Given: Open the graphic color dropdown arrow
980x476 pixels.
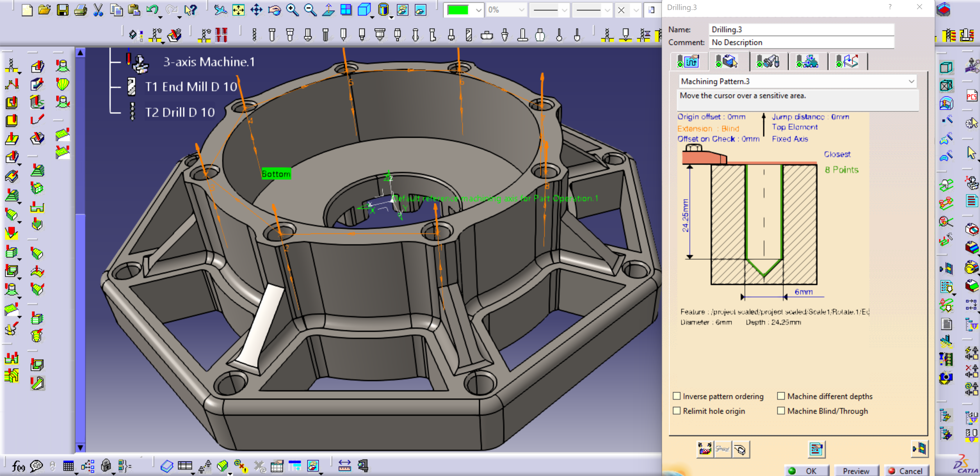Looking at the screenshot, I should click(x=479, y=10).
